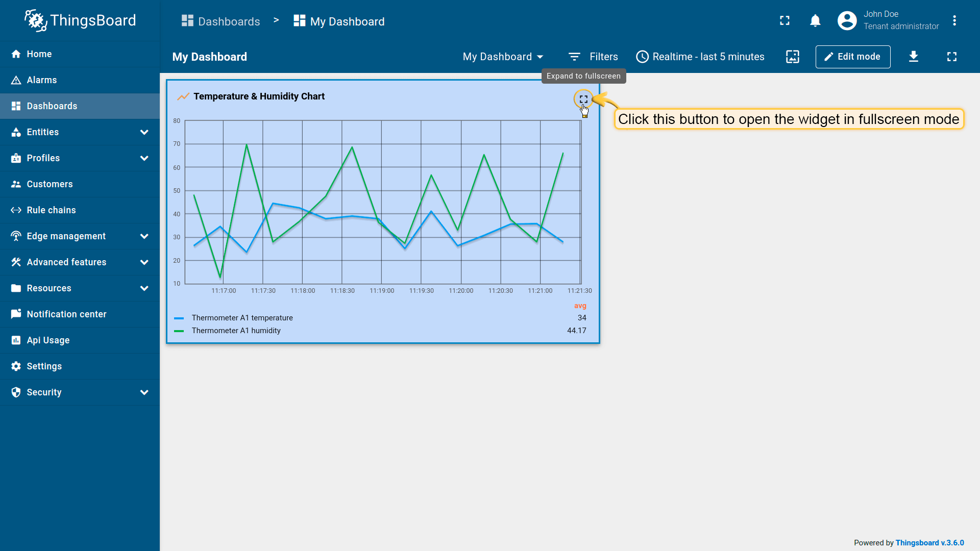The image size is (980, 551).
Task: Toggle the Thermometer A1 temperature legend series
Action: (x=242, y=318)
